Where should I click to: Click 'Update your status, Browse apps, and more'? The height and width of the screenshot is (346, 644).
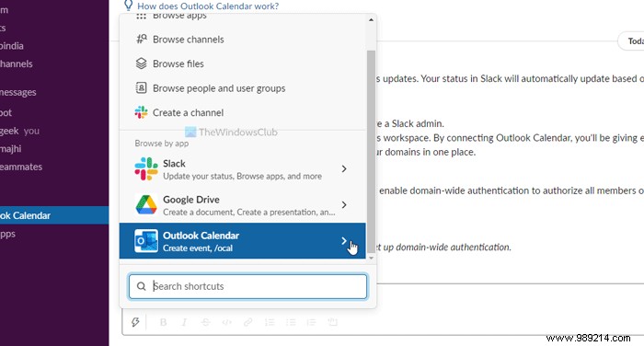[x=242, y=177]
